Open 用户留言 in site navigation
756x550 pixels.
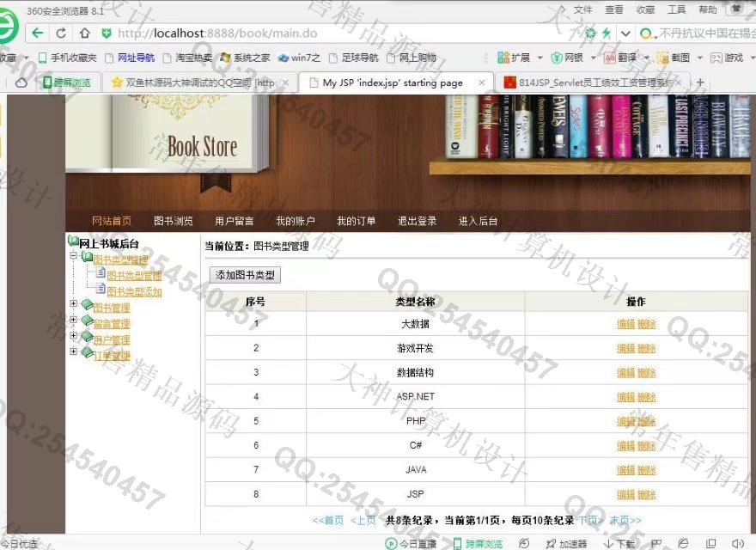click(x=235, y=221)
